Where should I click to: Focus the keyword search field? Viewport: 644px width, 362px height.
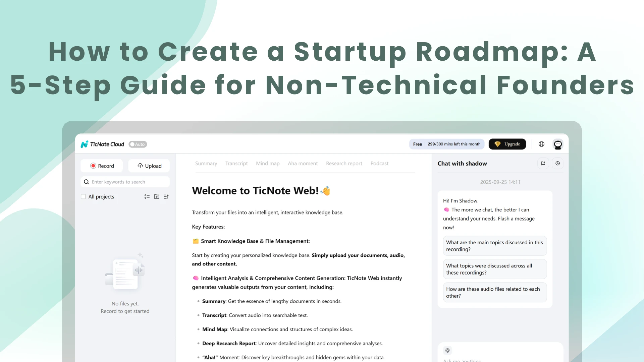[x=125, y=182]
